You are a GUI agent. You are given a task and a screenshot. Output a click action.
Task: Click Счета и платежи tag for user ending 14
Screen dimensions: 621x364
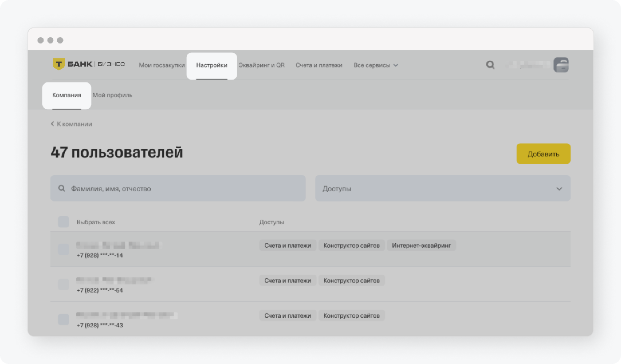(288, 246)
